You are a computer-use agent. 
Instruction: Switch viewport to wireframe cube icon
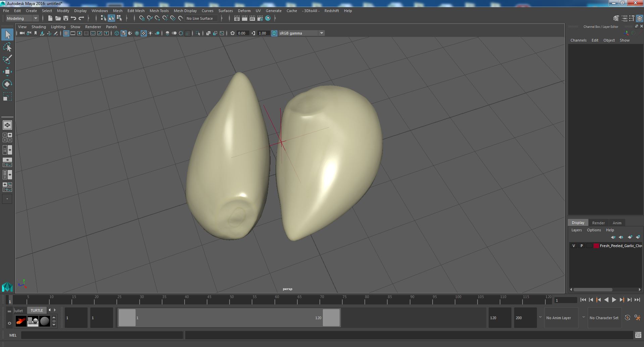(117, 33)
